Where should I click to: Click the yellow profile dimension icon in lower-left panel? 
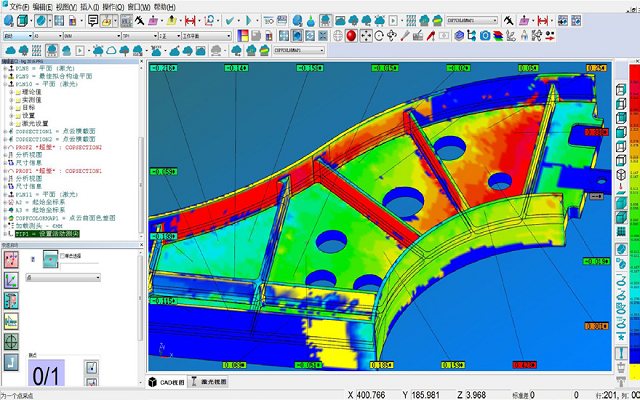[x=11, y=321]
